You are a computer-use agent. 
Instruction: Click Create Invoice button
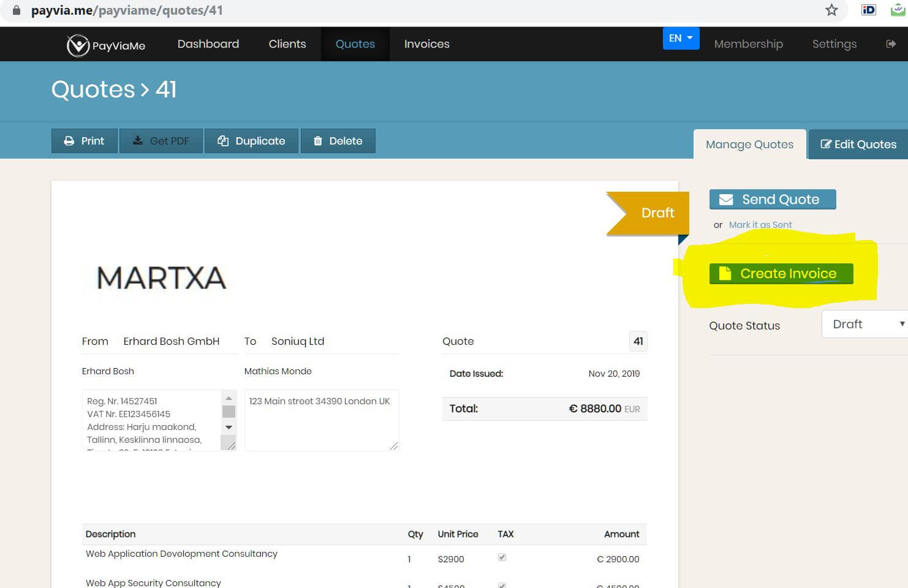click(x=781, y=274)
